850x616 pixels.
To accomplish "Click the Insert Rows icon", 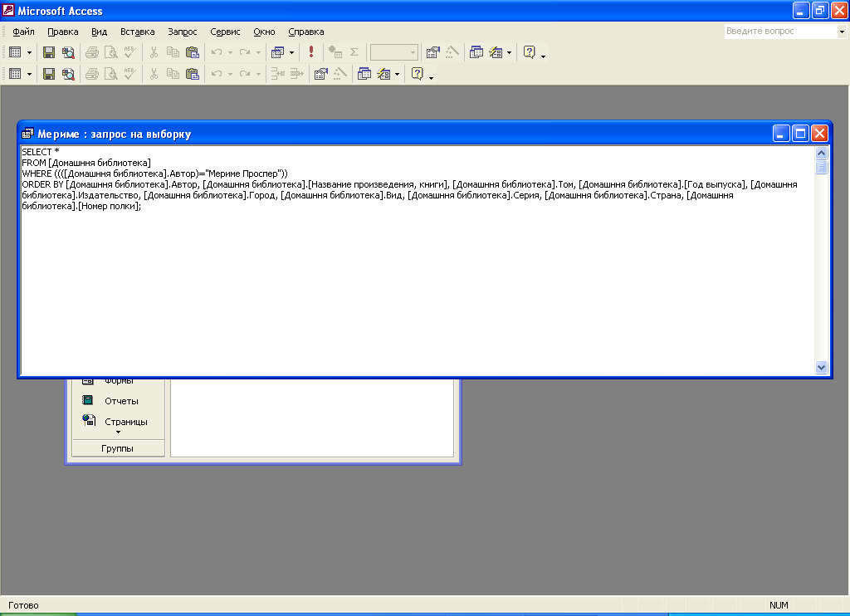I will (x=278, y=74).
